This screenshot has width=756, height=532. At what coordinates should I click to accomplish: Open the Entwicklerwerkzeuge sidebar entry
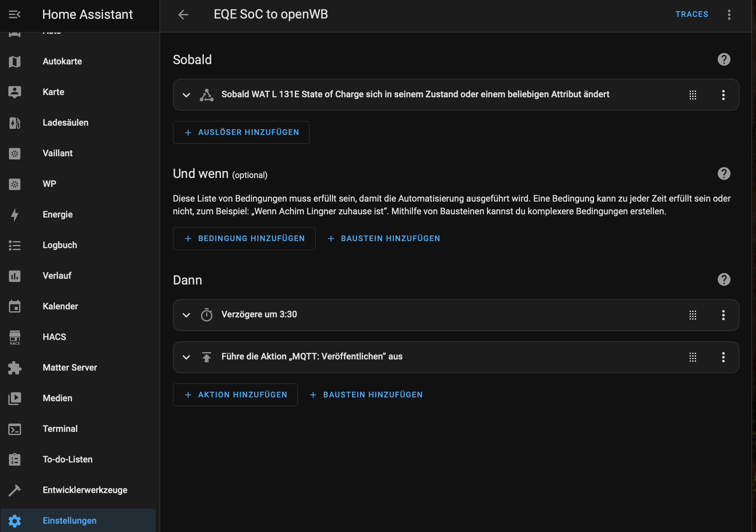pos(85,490)
